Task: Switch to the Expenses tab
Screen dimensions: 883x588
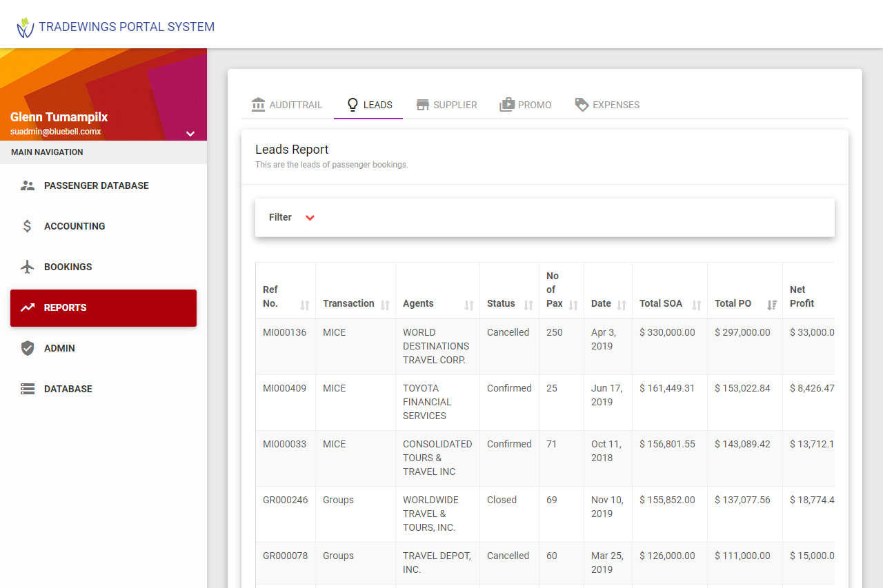Action: (x=607, y=105)
